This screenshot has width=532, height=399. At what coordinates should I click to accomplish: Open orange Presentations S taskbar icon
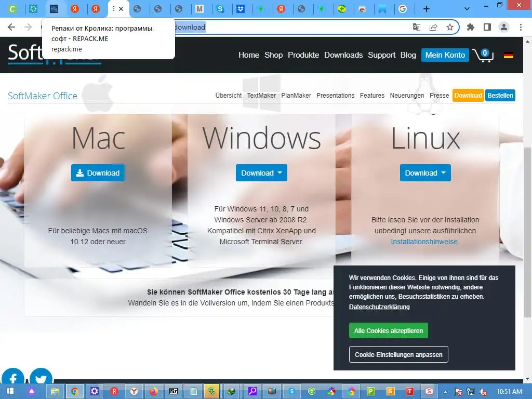pyautogui.click(x=390, y=392)
